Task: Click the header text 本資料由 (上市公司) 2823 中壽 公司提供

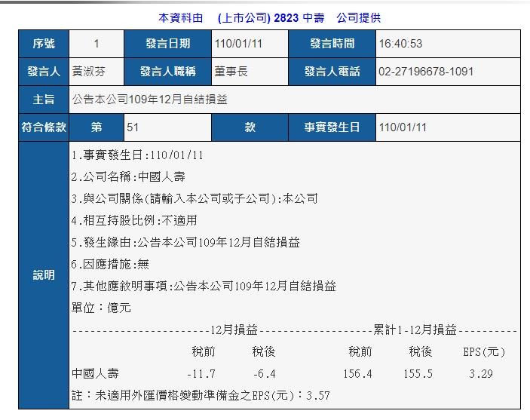Action: coord(269,18)
